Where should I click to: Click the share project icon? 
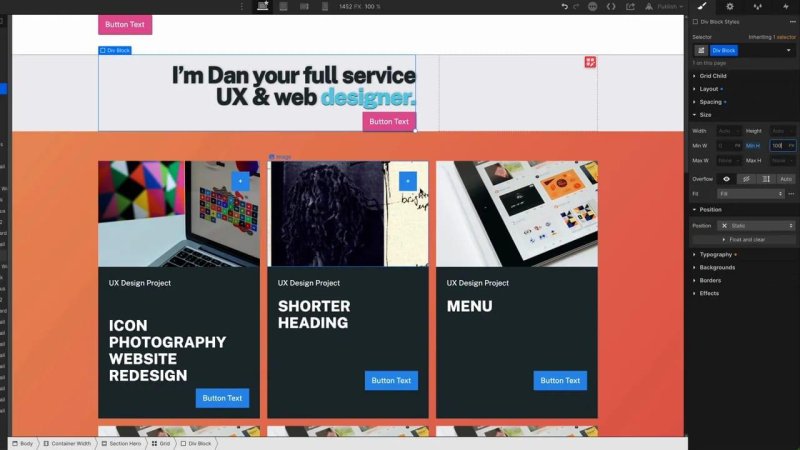click(x=631, y=6)
